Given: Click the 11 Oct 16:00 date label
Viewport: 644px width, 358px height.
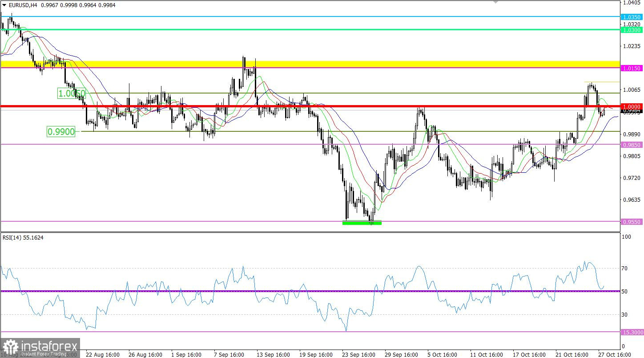Looking at the screenshot, I should coord(487,355).
